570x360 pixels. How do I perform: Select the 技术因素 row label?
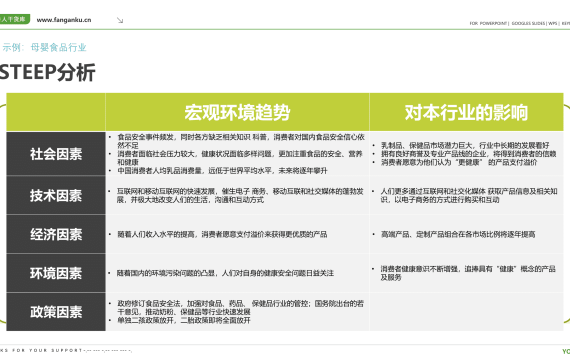point(56,195)
